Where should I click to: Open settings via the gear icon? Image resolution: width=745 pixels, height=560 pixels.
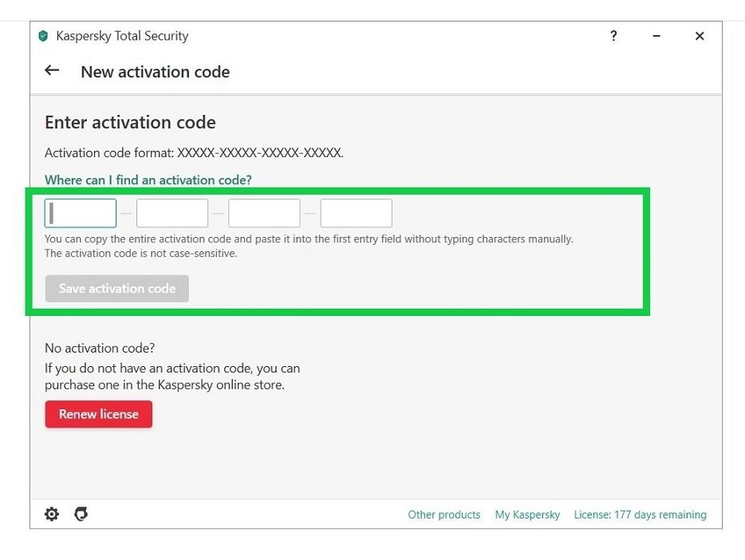52,515
